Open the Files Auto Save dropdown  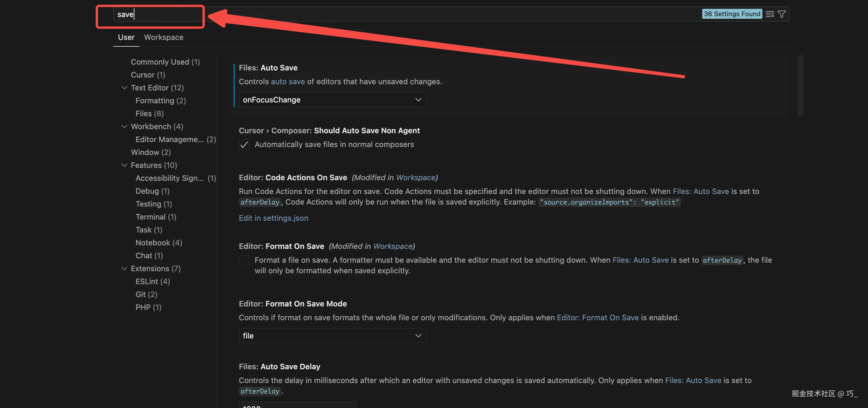332,100
